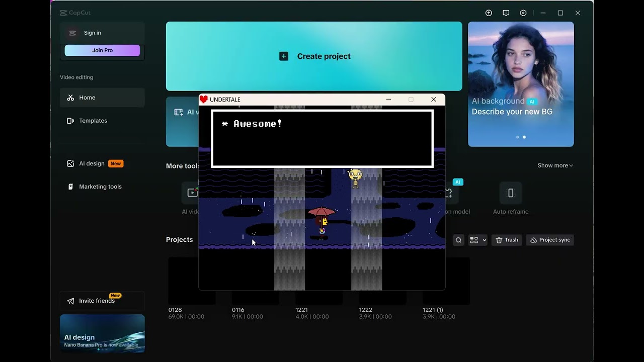Close the UNDERTALE game window
The height and width of the screenshot is (362, 644).
[x=434, y=100]
